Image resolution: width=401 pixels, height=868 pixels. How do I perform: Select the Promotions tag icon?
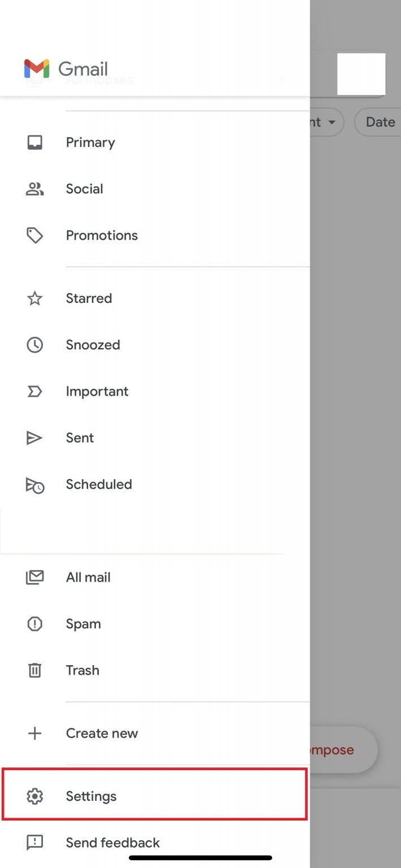pyautogui.click(x=35, y=235)
